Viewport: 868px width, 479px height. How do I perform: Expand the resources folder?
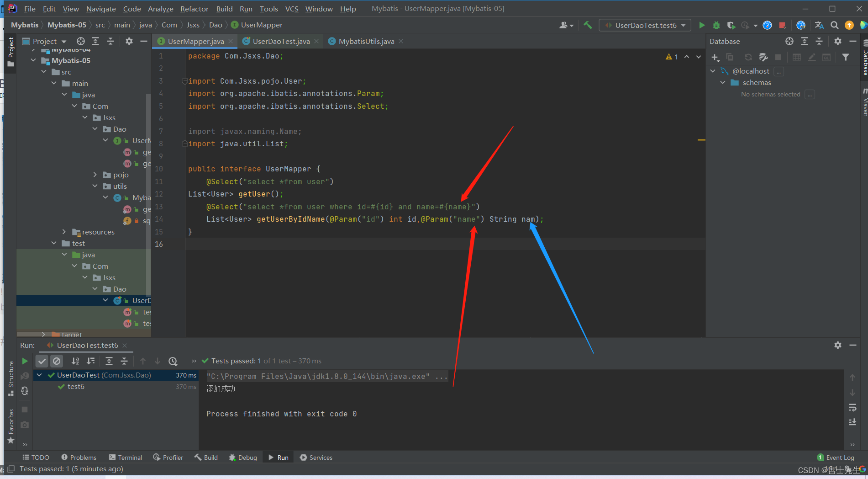[x=64, y=232]
